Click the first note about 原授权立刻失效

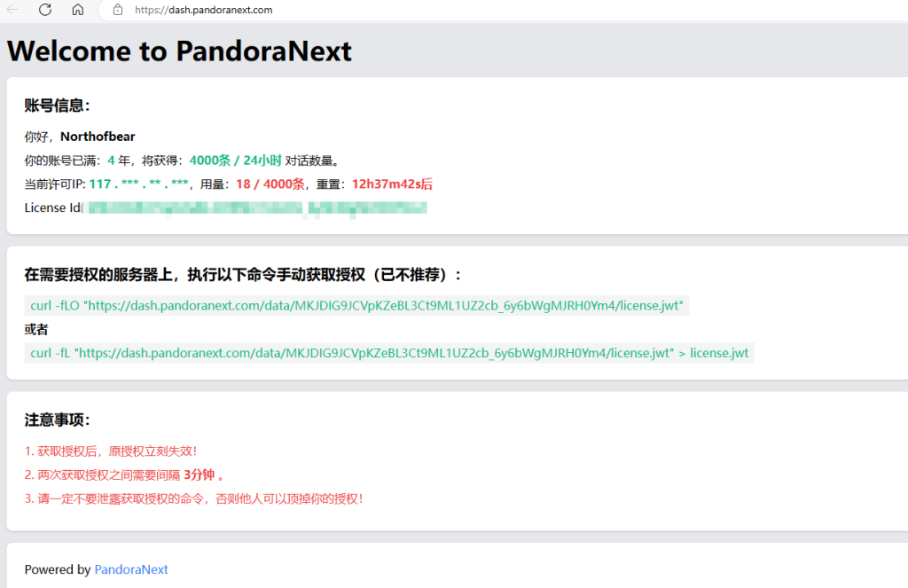pos(111,451)
